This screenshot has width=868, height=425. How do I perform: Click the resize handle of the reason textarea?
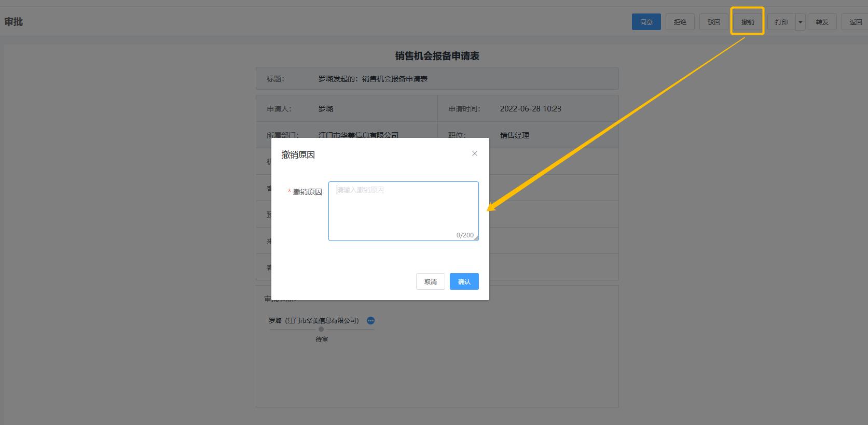coord(476,238)
